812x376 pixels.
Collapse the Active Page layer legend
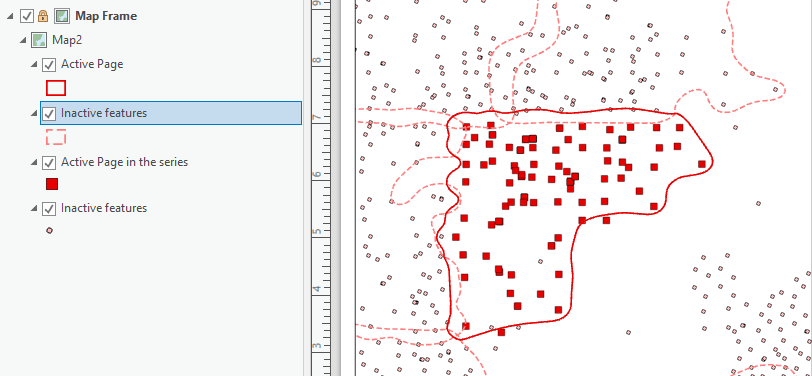[x=34, y=65]
